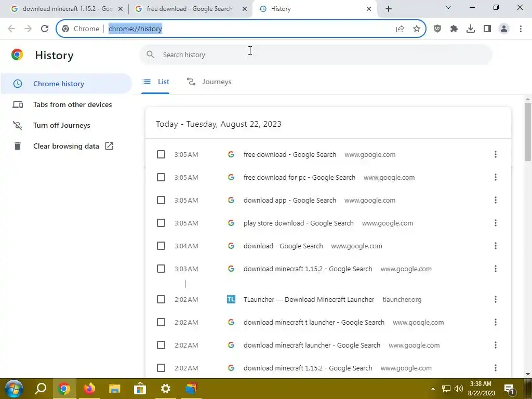
Task: Open actions menu for free download - Google Search
Action: 495,155
